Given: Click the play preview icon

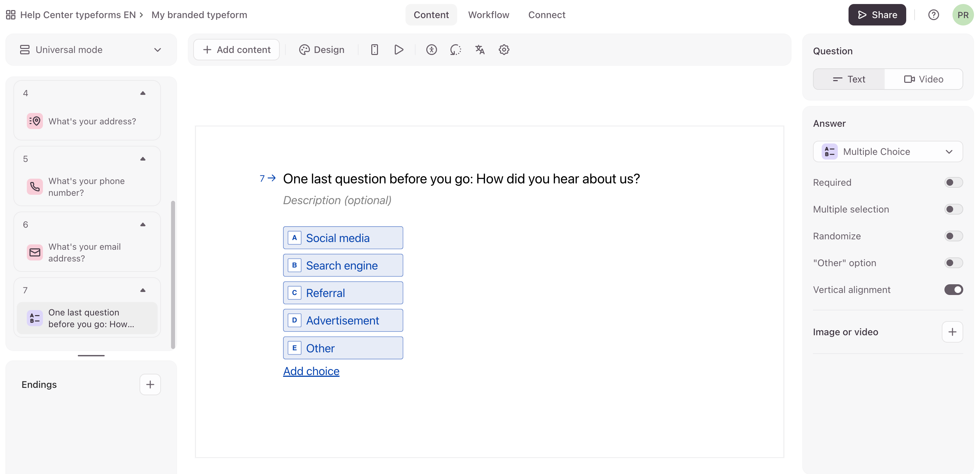Looking at the screenshot, I should 398,50.
